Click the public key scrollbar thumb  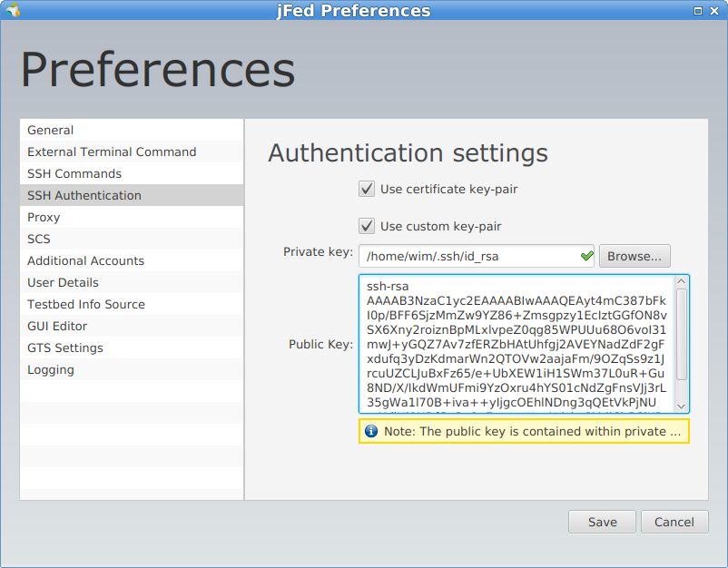pyautogui.click(x=681, y=335)
